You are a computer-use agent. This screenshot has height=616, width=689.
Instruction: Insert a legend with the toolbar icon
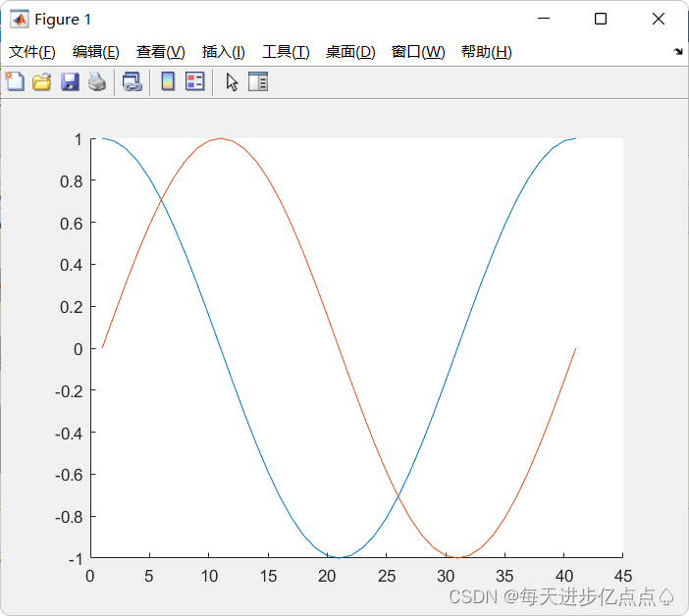194,81
